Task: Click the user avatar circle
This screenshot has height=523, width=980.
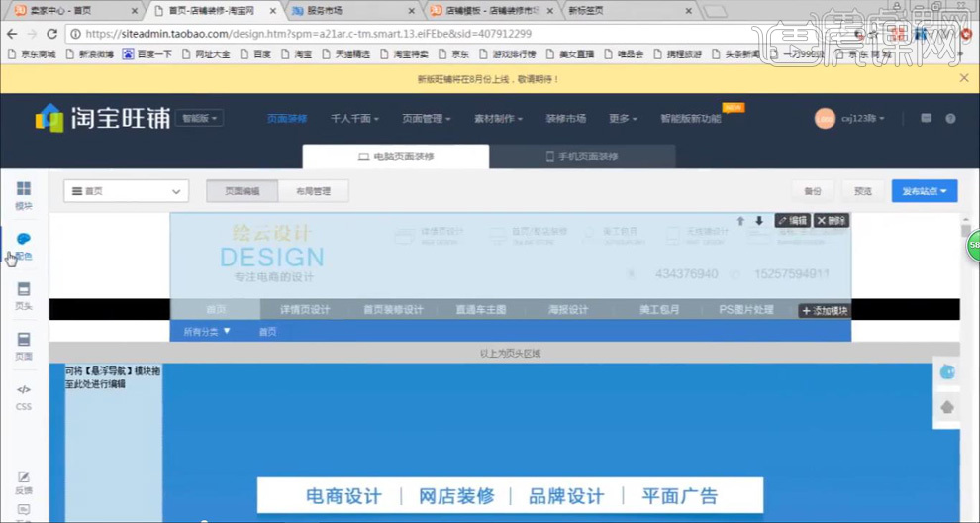Action: [x=825, y=118]
